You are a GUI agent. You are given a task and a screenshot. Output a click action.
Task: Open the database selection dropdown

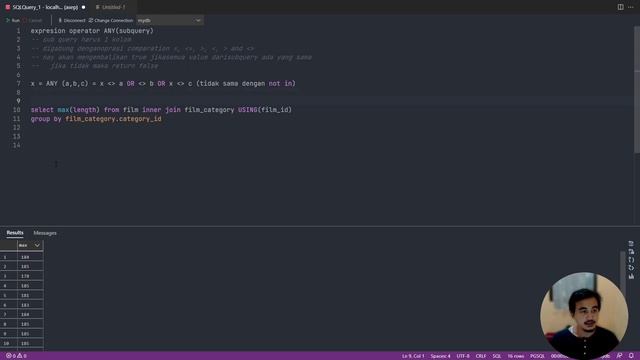coord(170,20)
